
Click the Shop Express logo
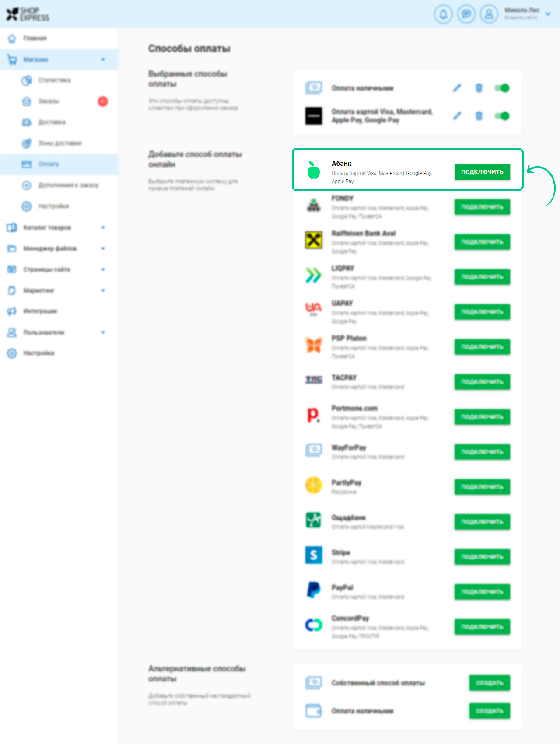point(28,14)
